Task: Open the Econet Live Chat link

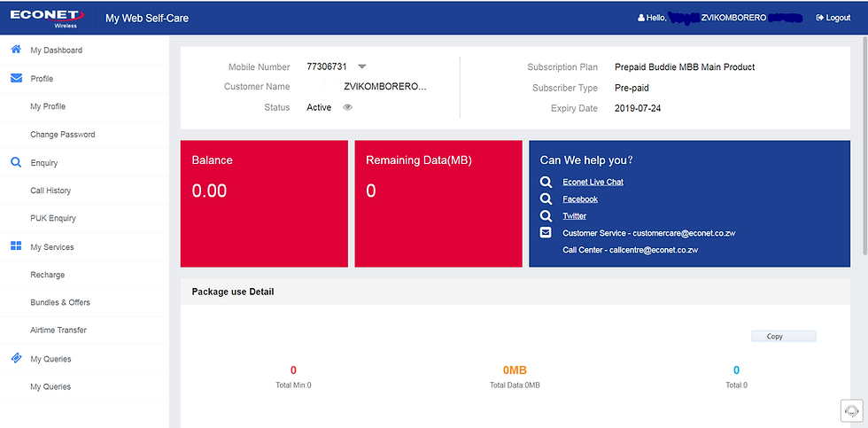Action: (x=593, y=182)
